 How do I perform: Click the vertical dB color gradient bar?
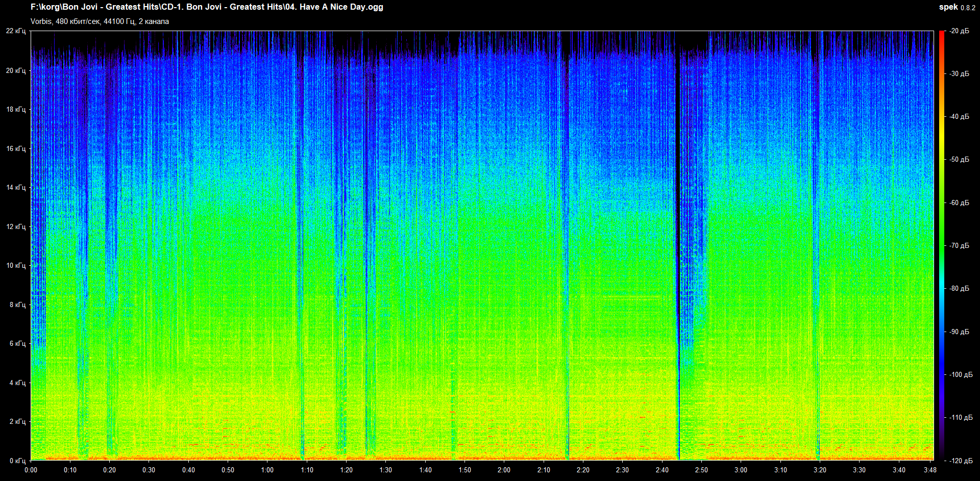coord(942,245)
